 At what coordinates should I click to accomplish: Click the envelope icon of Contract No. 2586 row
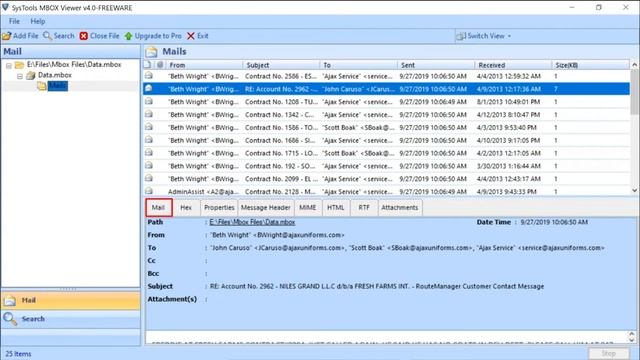(x=149, y=76)
